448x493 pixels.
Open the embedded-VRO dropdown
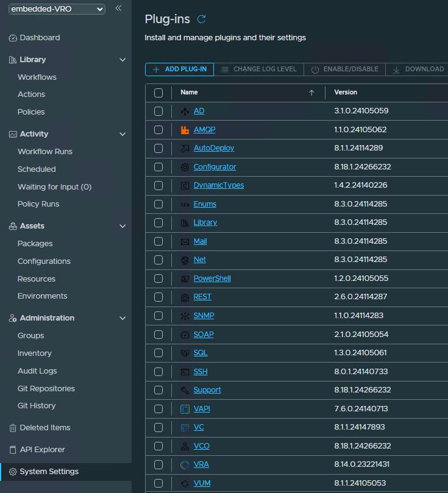[x=57, y=9]
